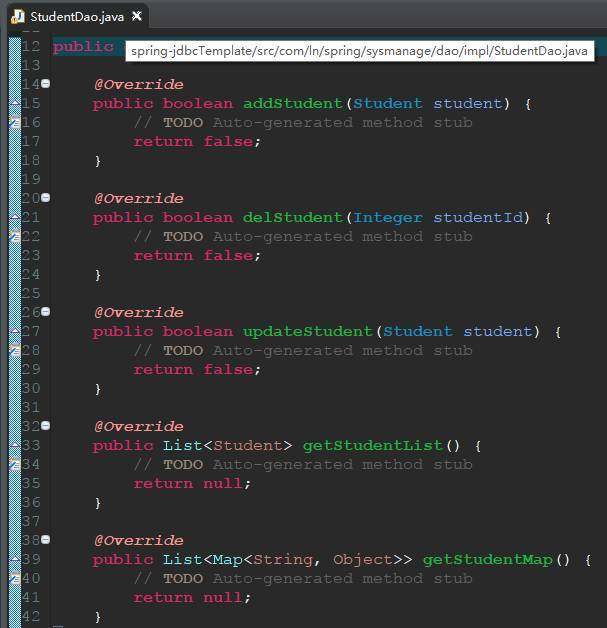The image size is (607, 628).
Task: Click the Student parameter type in addStudent
Action: pos(388,103)
